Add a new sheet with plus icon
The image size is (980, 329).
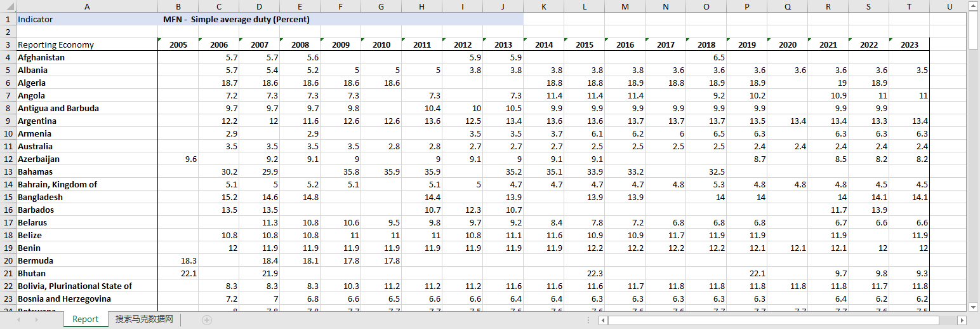(x=207, y=319)
